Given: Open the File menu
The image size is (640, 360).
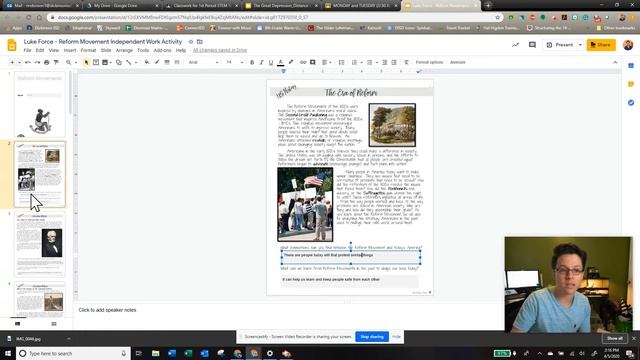Looking at the screenshot, I should (27, 50).
